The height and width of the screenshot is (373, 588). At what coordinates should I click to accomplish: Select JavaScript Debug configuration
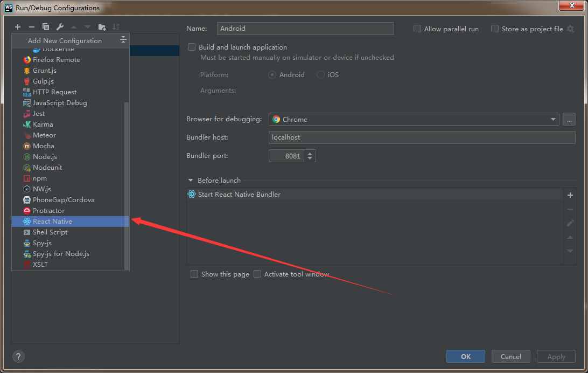[x=71, y=103]
